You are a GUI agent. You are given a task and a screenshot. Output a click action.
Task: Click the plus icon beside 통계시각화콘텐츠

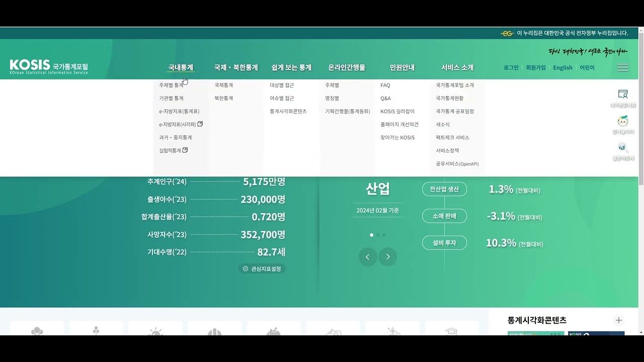(619, 320)
